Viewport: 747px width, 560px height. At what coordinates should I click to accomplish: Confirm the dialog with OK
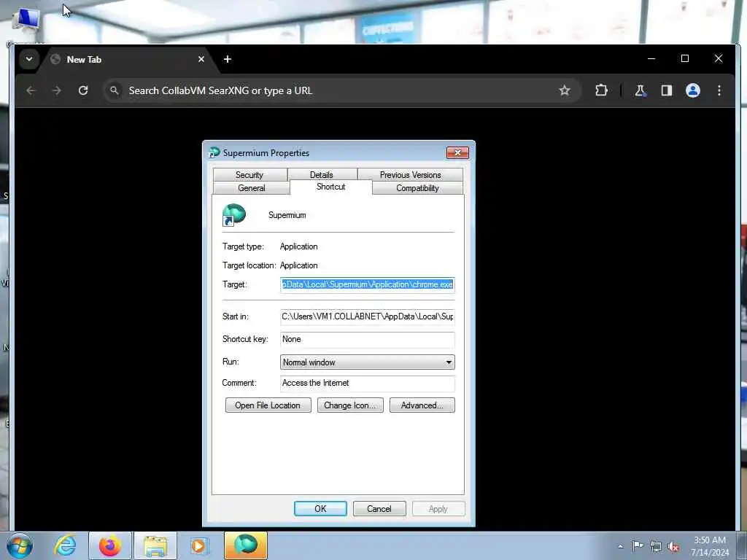point(320,508)
